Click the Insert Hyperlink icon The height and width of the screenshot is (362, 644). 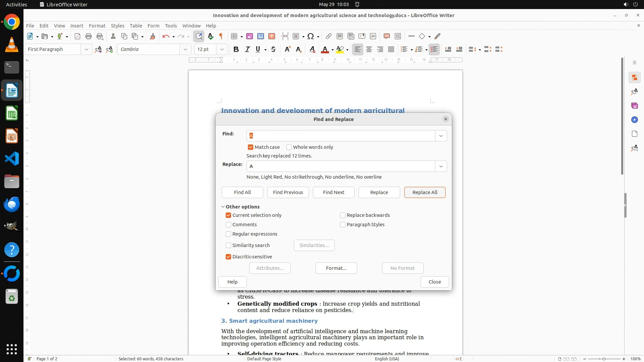pos(329,36)
